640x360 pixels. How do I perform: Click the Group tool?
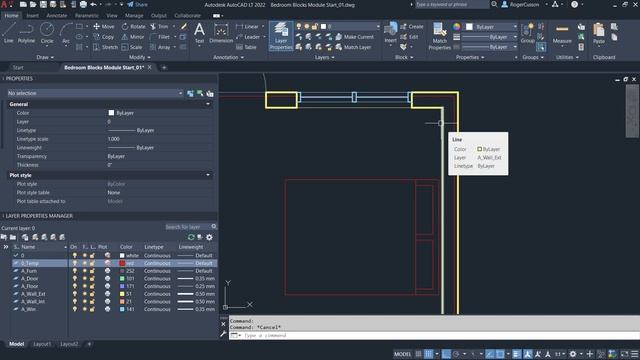click(x=527, y=33)
